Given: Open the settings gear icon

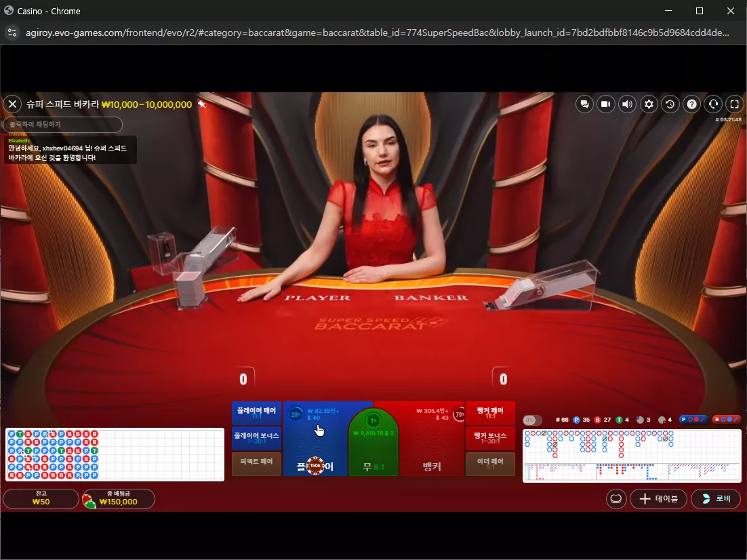Looking at the screenshot, I should (x=649, y=104).
